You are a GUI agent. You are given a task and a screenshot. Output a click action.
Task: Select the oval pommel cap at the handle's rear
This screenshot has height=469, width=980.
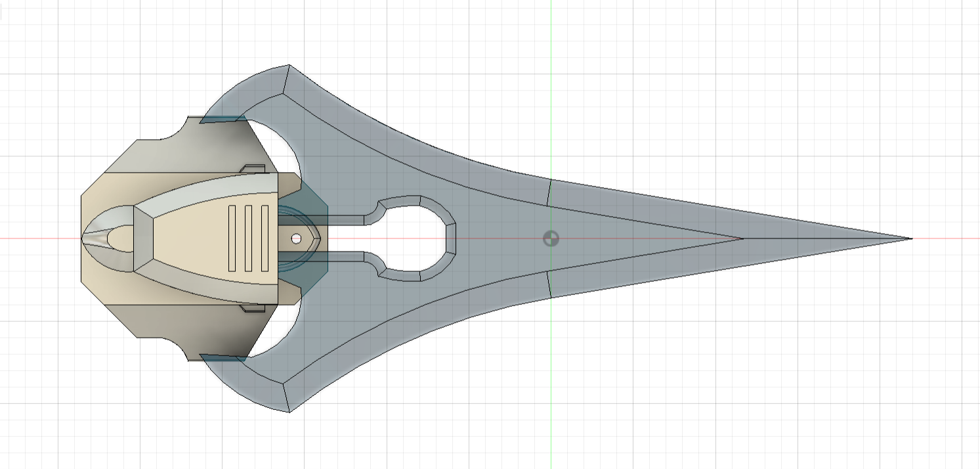click(x=109, y=238)
